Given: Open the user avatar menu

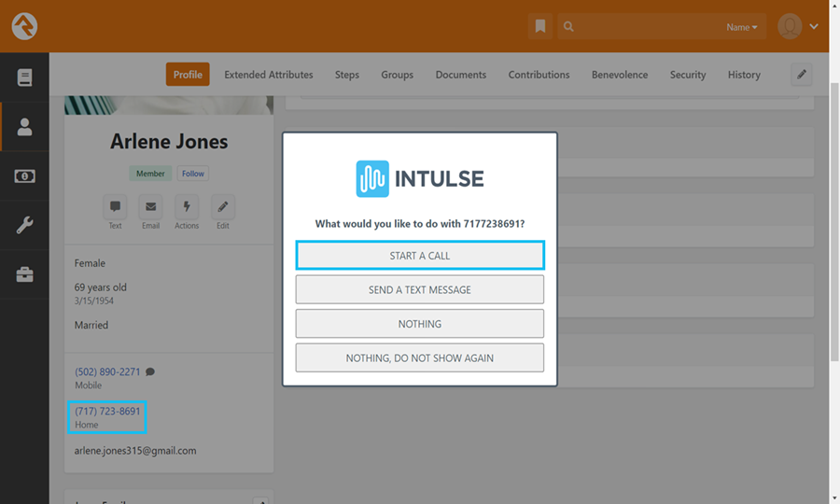Looking at the screenshot, I should tap(790, 26).
